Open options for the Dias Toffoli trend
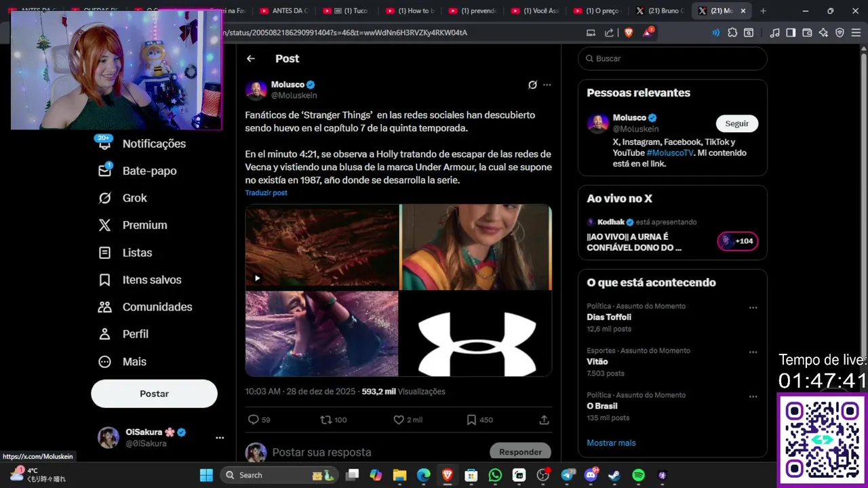This screenshot has height=488, width=868. pos(753,308)
